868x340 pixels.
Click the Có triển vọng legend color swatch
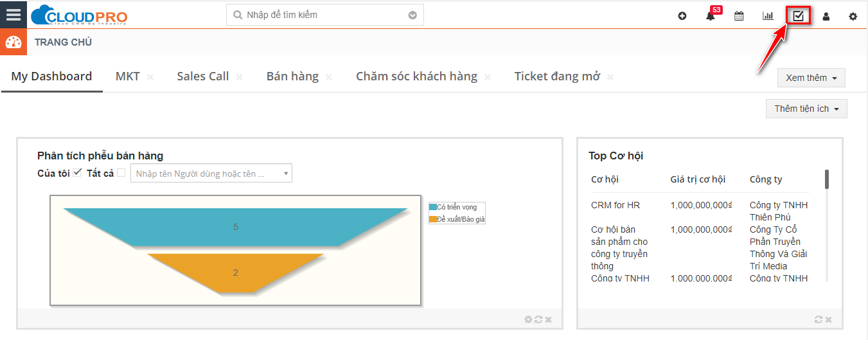click(433, 207)
